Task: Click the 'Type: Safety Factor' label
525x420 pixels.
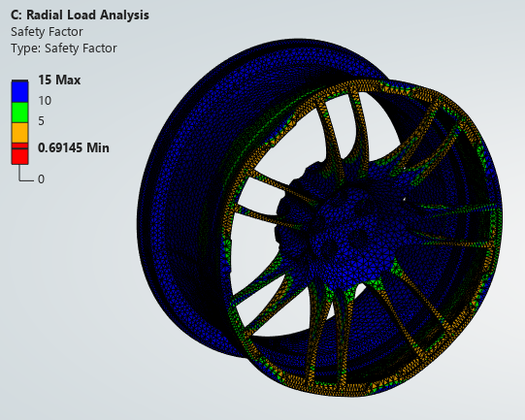Action: coord(64,48)
